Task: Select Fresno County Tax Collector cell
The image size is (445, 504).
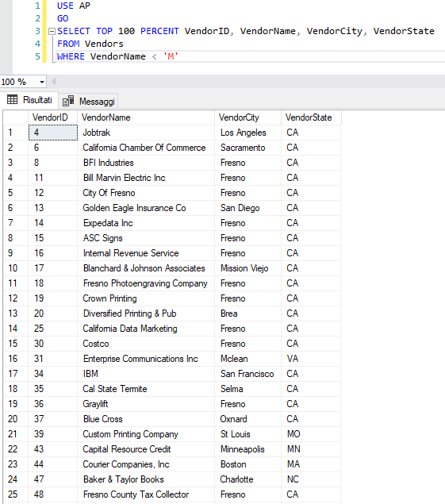Action: [x=146, y=495]
